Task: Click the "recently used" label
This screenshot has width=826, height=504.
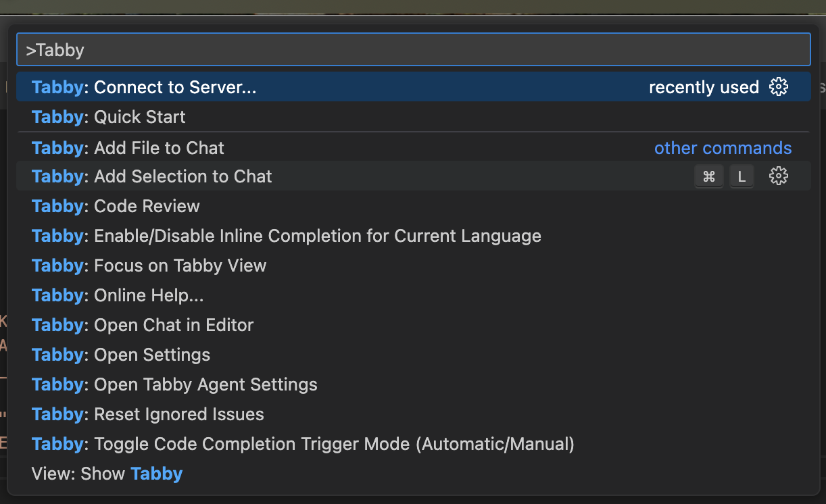Action: coord(704,86)
